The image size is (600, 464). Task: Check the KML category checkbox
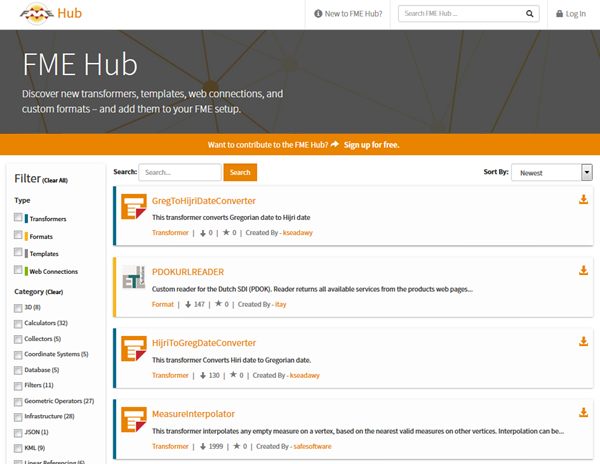18,448
